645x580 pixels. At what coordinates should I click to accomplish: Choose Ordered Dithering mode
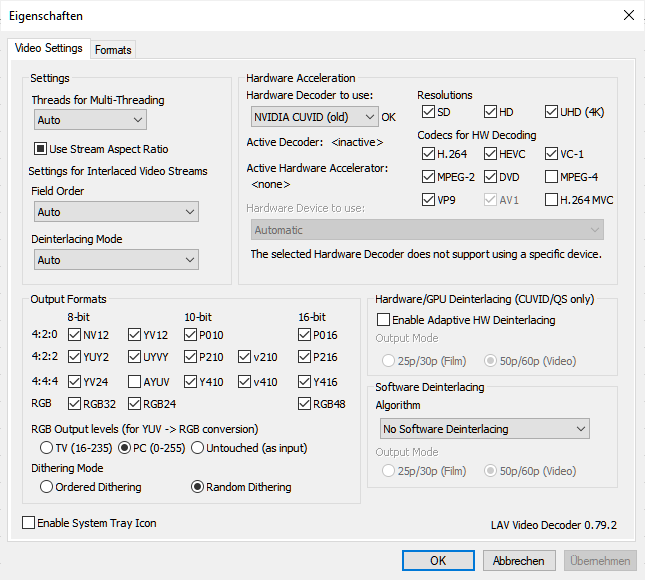point(46,487)
